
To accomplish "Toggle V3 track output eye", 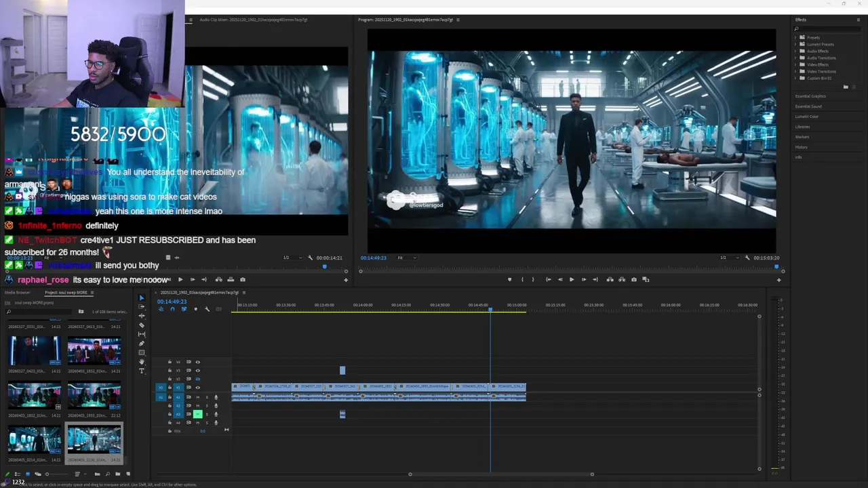I will coord(197,371).
